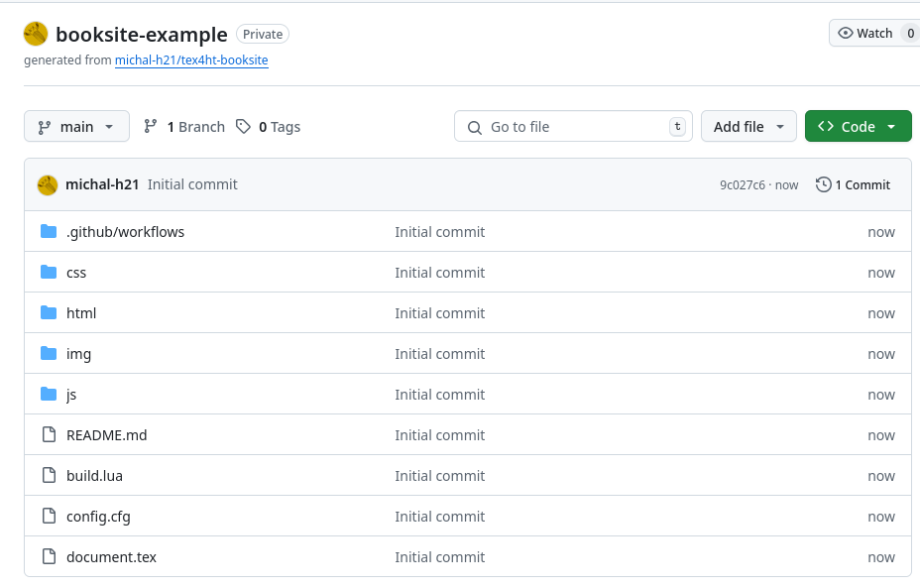
Task: Click the Watch count 0 badge
Action: point(911,34)
